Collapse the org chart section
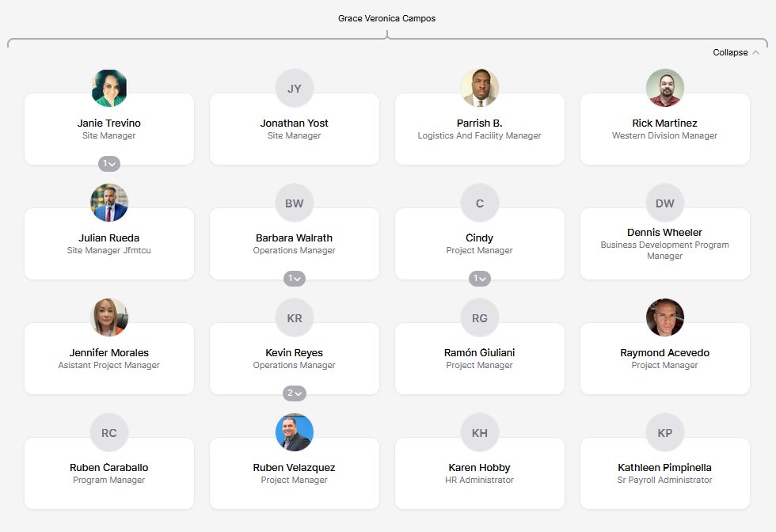This screenshot has width=776, height=532. click(x=736, y=52)
